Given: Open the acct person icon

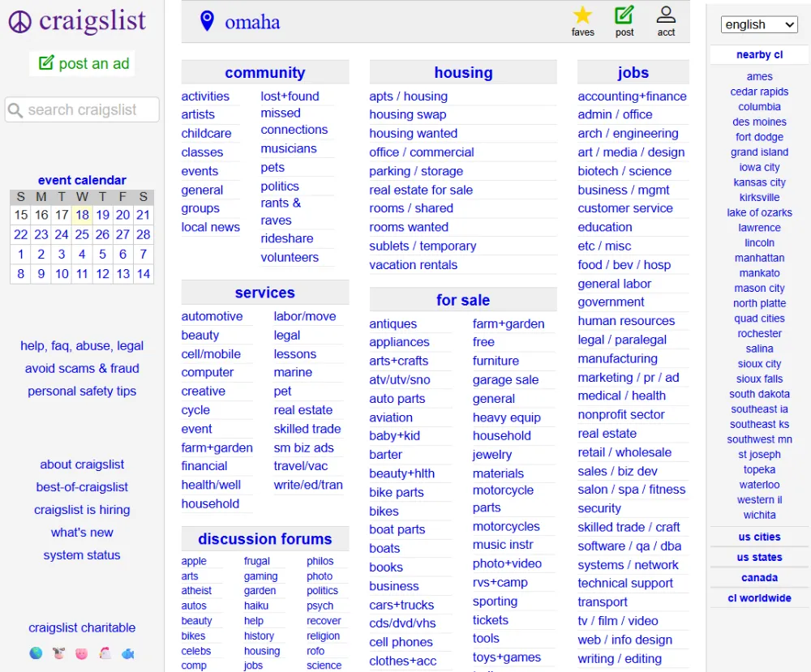Looking at the screenshot, I should coord(666,15).
